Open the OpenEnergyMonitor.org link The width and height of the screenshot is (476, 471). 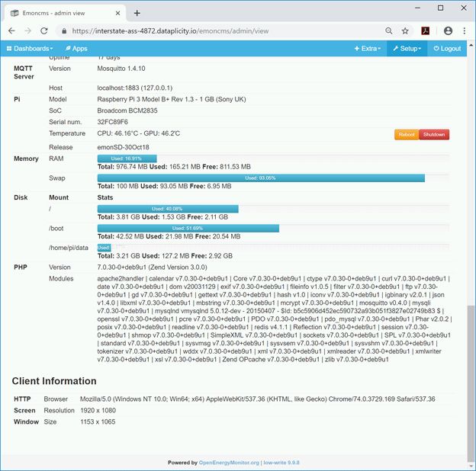tap(229, 463)
